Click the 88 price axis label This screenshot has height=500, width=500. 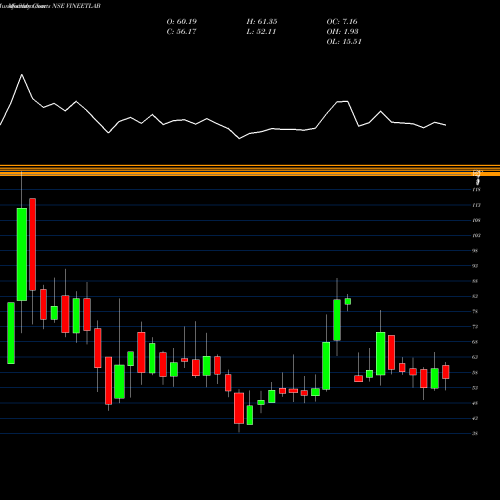(x=475, y=281)
